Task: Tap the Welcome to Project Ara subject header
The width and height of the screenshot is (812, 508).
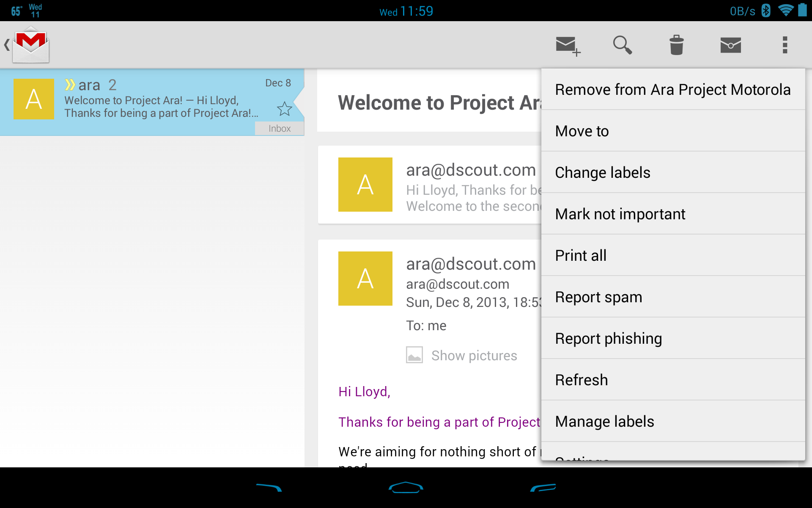Action: pos(440,103)
